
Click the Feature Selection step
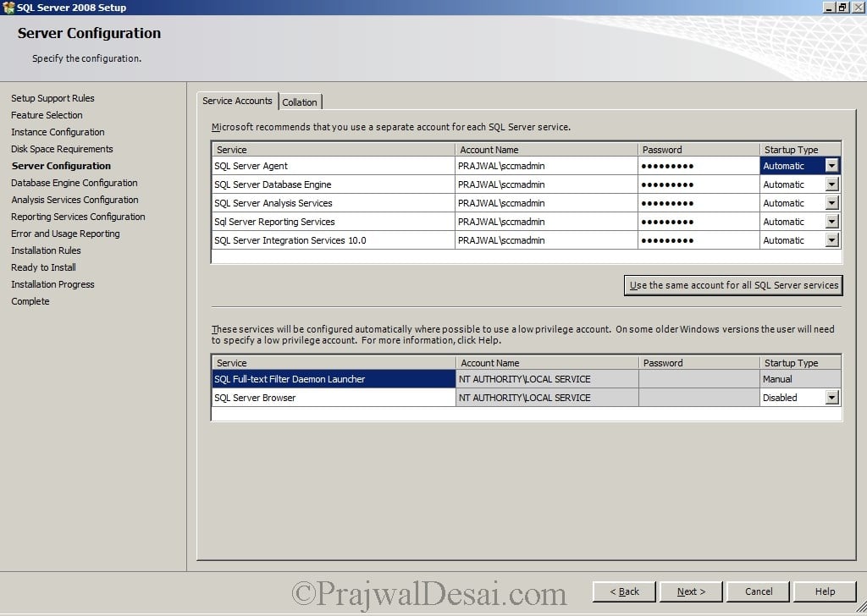click(47, 115)
